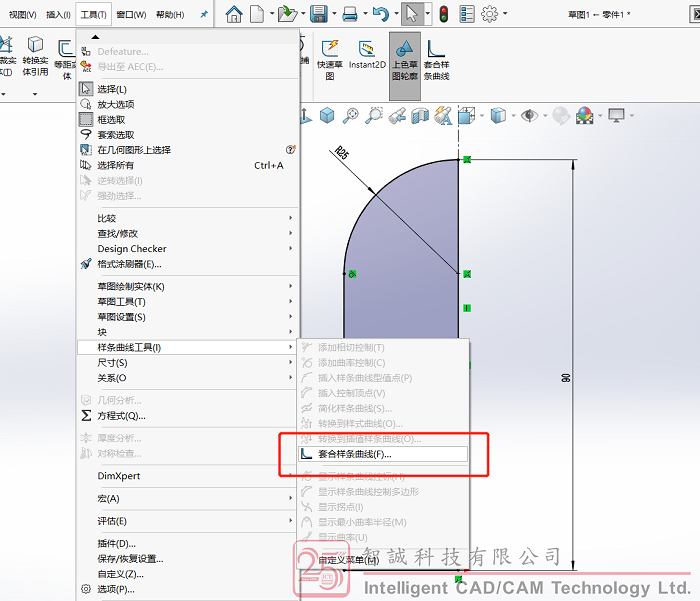The image size is (700, 601).
Task: Click View Settings monitor icon
Action: (617, 116)
